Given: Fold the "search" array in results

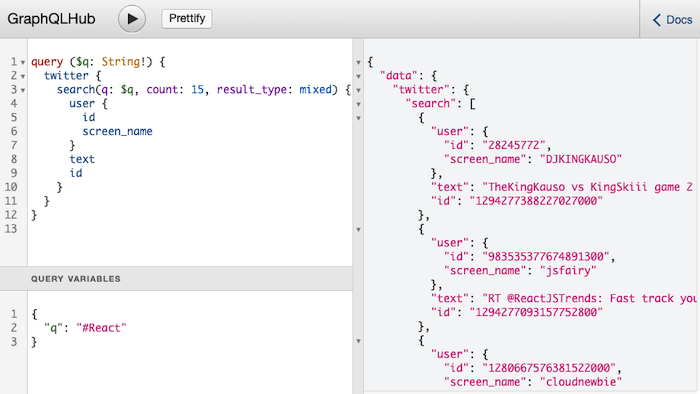Looking at the screenshot, I should pyautogui.click(x=358, y=104).
